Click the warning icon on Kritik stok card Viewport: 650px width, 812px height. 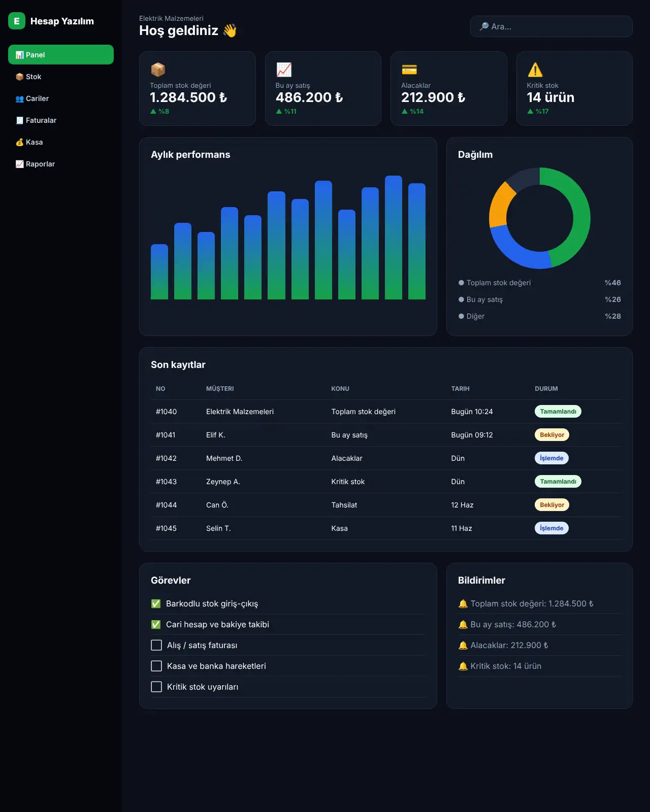tap(535, 70)
